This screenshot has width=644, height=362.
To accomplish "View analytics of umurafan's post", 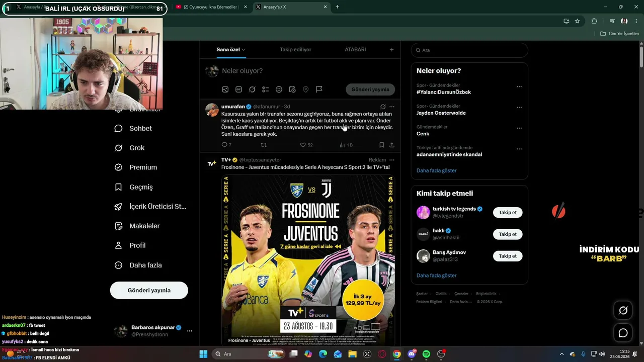I will 346,145.
